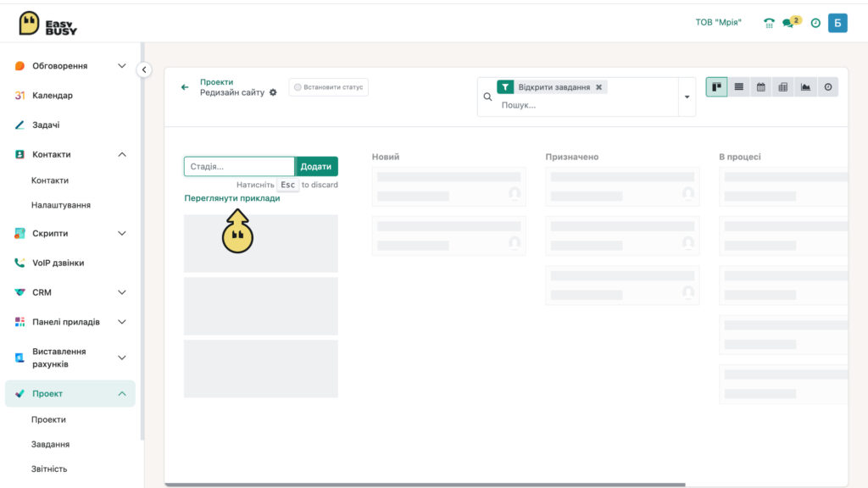Open Календар in the sidebar
Screen dimensions: 868x488
(53, 95)
